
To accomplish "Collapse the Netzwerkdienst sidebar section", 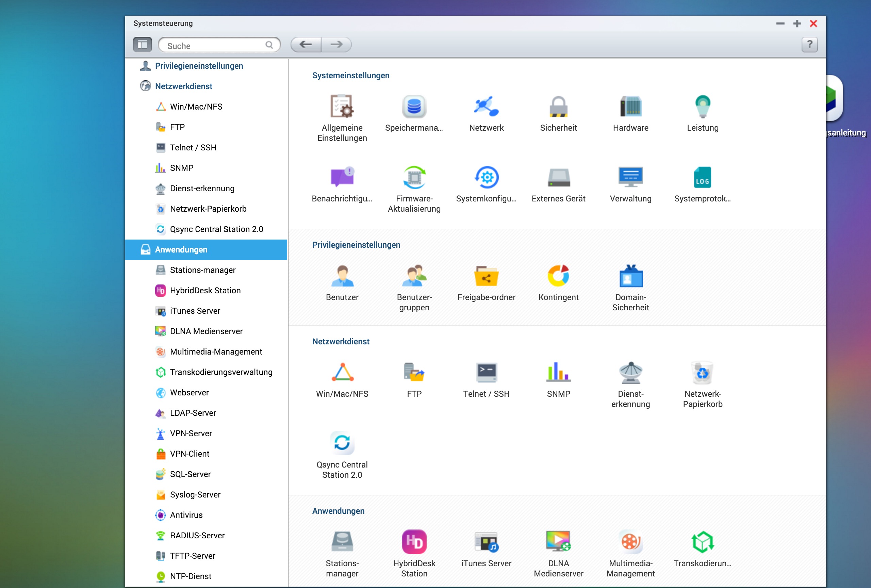I will point(183,86).
